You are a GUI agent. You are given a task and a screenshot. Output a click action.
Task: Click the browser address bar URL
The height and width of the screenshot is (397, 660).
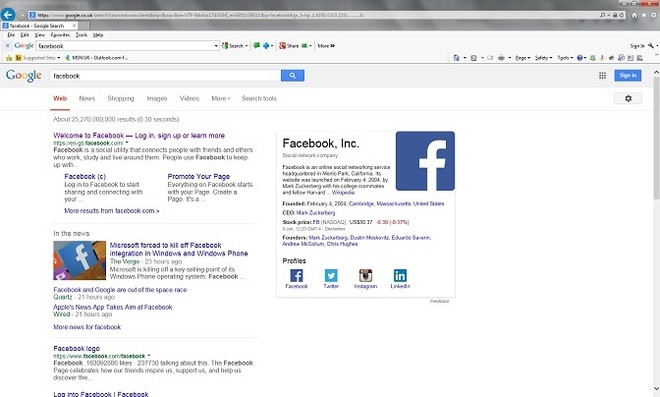pyautogui.click(x=314, y=15)
